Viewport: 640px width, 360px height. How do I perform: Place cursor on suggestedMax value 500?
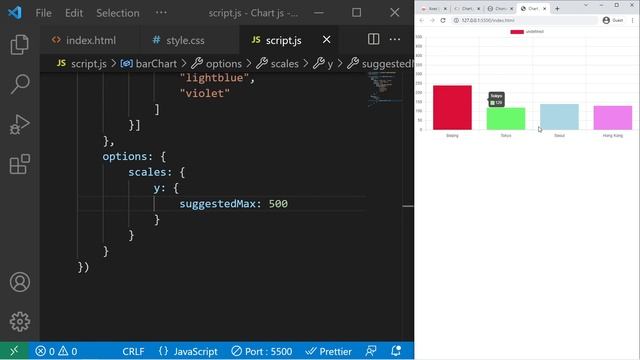point(278,203)
